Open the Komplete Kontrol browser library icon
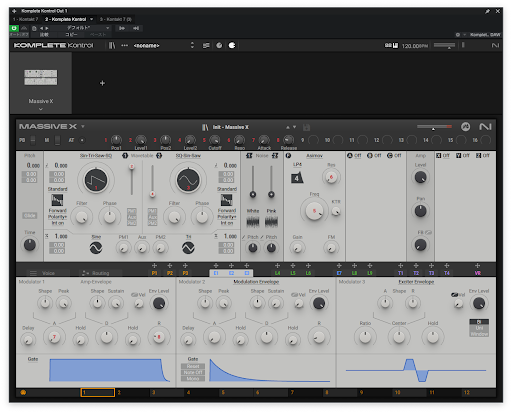 coord(112,45)
